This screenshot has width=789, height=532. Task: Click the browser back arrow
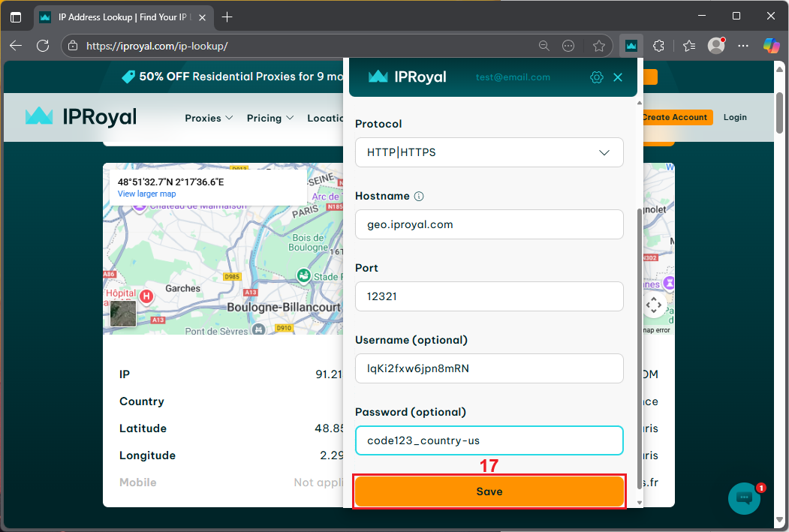pos(16,46)
